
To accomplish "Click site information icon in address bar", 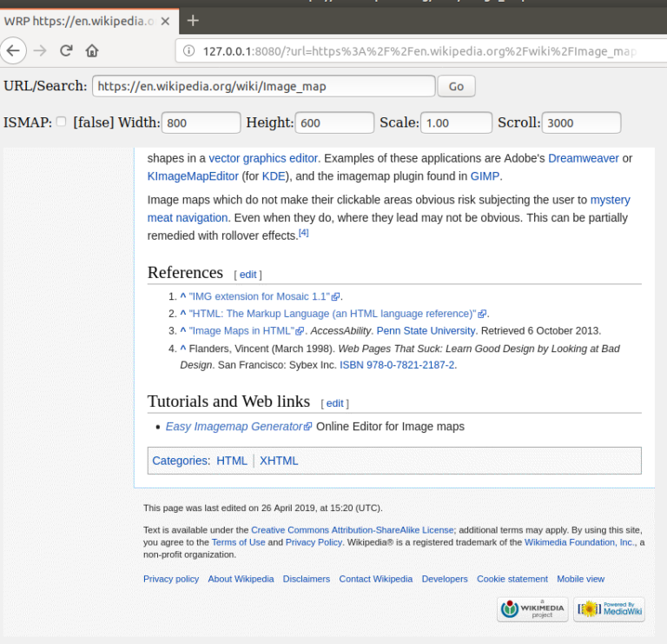I will pos(188,51).
